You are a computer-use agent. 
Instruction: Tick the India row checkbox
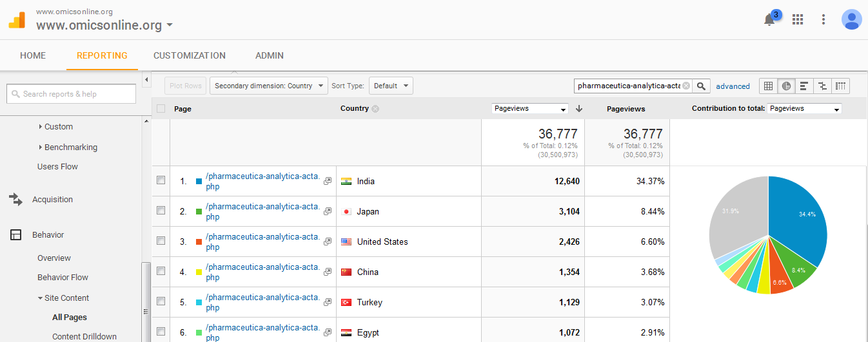[161, 180]
